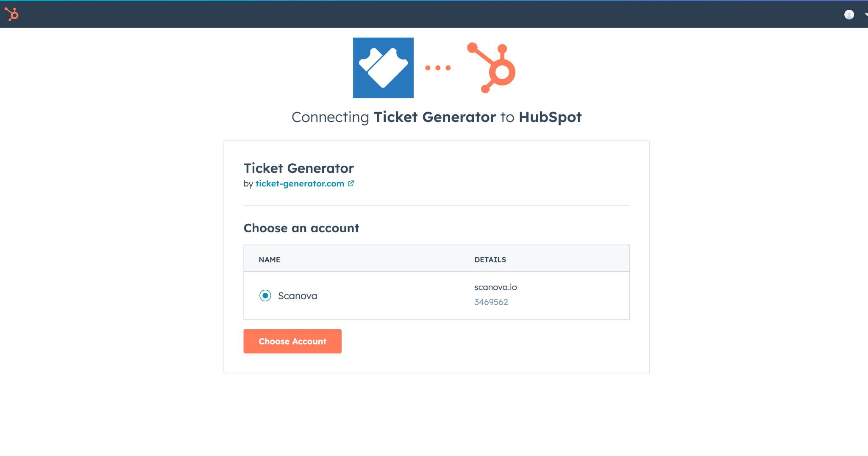The width and height of the screenshot is (868, 456).
Task: Click the large orange HubSpot logo
Action: click(492, 68)
